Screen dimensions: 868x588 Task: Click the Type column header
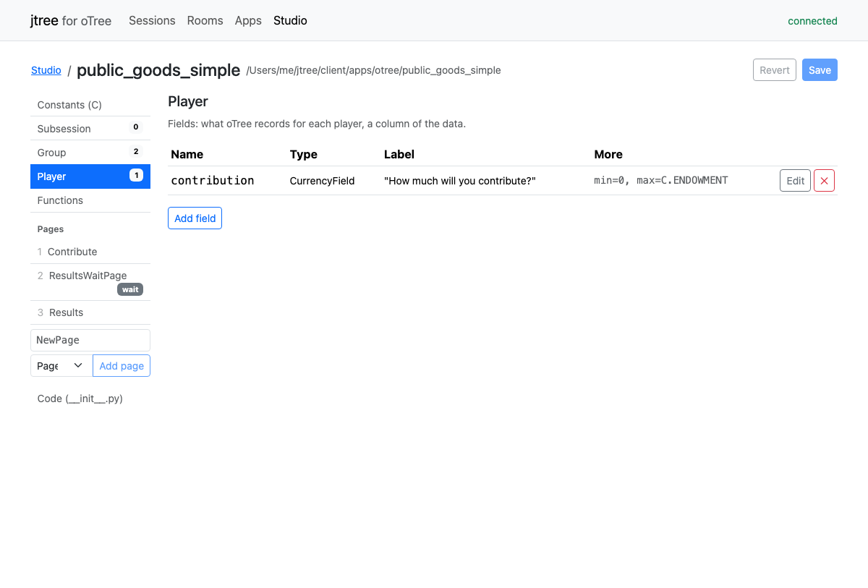coord(304,154)
